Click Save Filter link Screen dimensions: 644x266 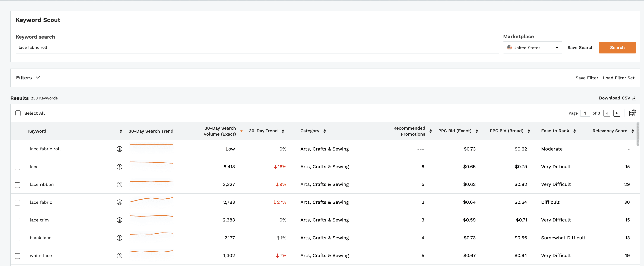tap(586, 78)
